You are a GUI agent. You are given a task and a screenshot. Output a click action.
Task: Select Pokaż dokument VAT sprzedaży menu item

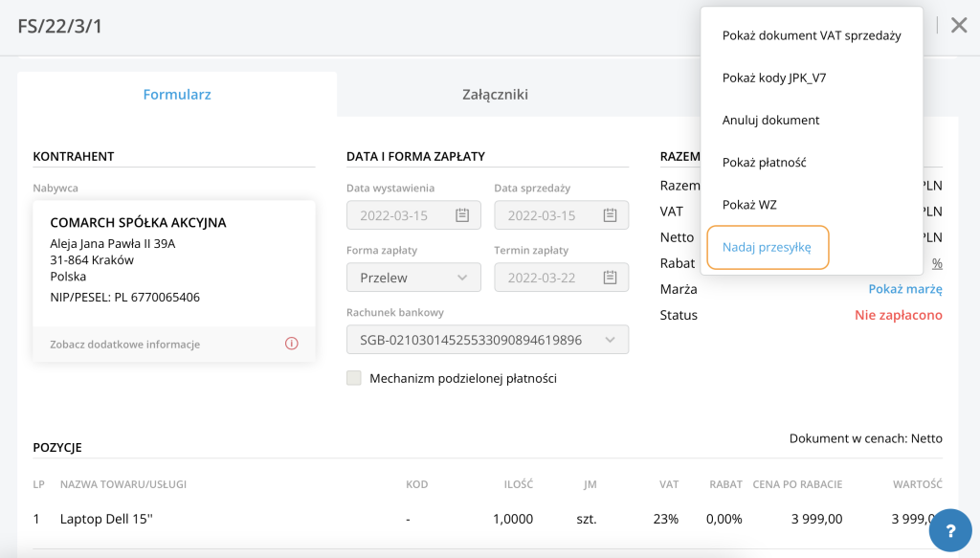(812, 35)
